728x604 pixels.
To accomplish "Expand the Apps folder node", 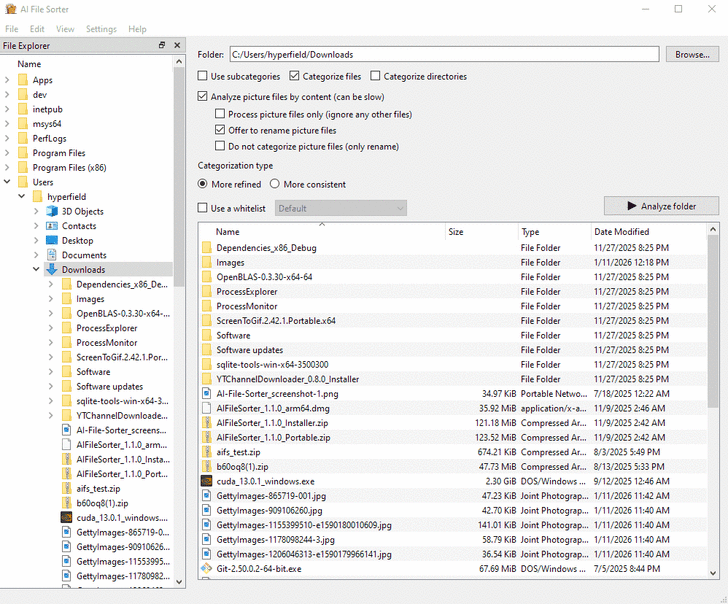I will point(7,80).
